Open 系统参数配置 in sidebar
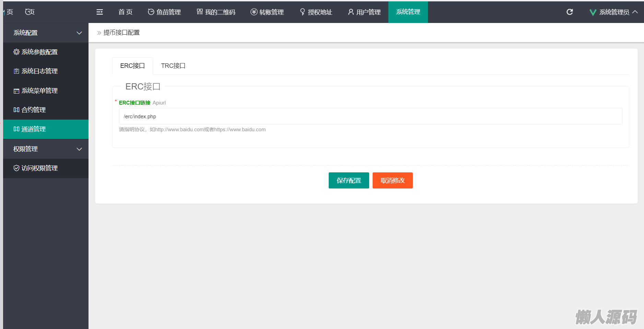644x329 pixels. (x=46, y=52)
